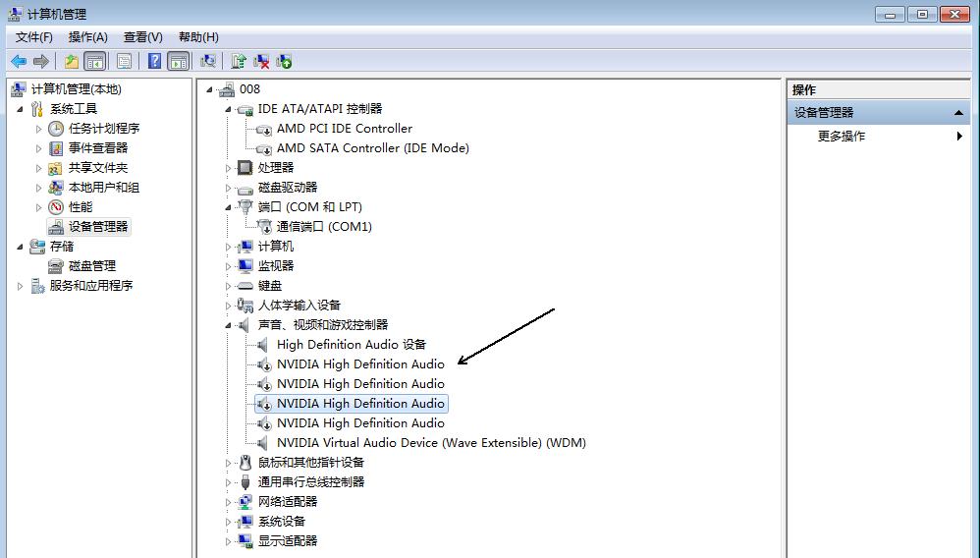Click the Enable device green arrow icon
This screenshot has height=558, width=980.
pos(285,61)
